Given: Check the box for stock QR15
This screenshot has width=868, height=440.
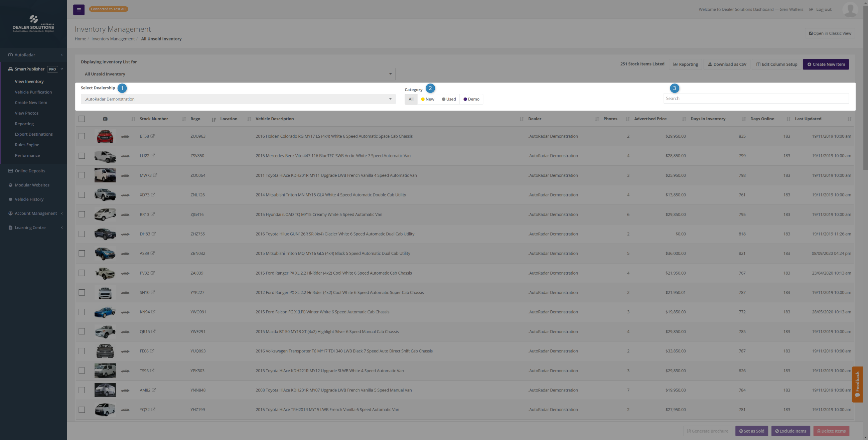Looking at the screenshot, I should tap(82, 332).
